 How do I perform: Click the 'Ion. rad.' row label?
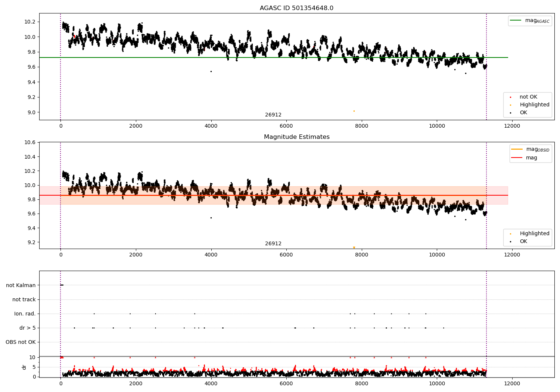click(25, 314)
